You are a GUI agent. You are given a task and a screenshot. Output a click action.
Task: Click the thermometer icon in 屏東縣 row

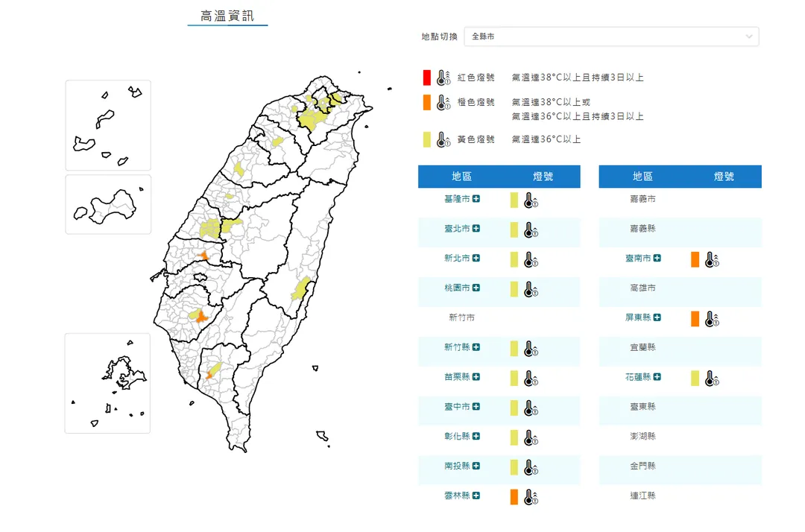[712, 319]
